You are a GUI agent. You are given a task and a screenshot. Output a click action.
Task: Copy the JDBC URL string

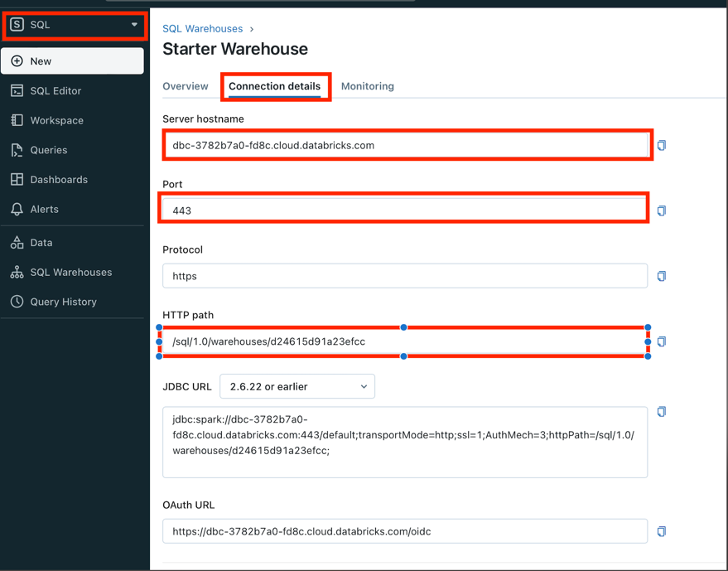tap(661, 412)
